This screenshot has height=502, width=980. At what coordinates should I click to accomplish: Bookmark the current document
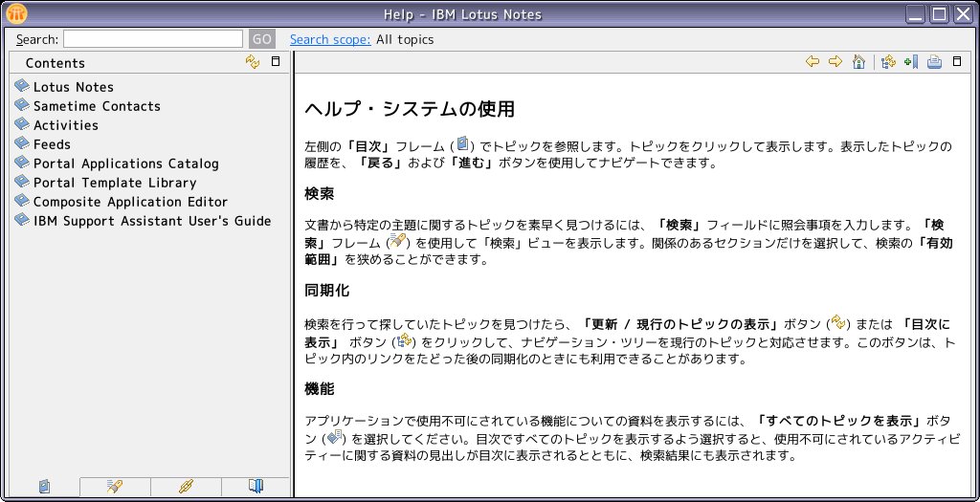pos(911,61)
